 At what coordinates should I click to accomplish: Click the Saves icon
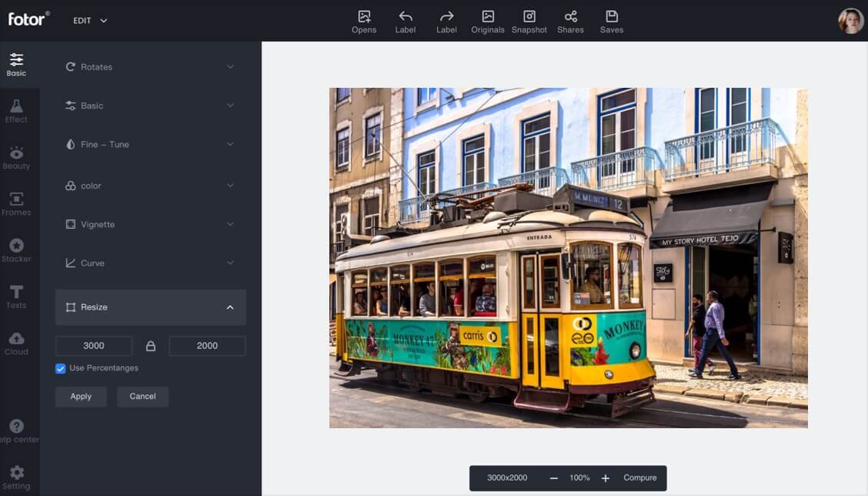[612, 17]
